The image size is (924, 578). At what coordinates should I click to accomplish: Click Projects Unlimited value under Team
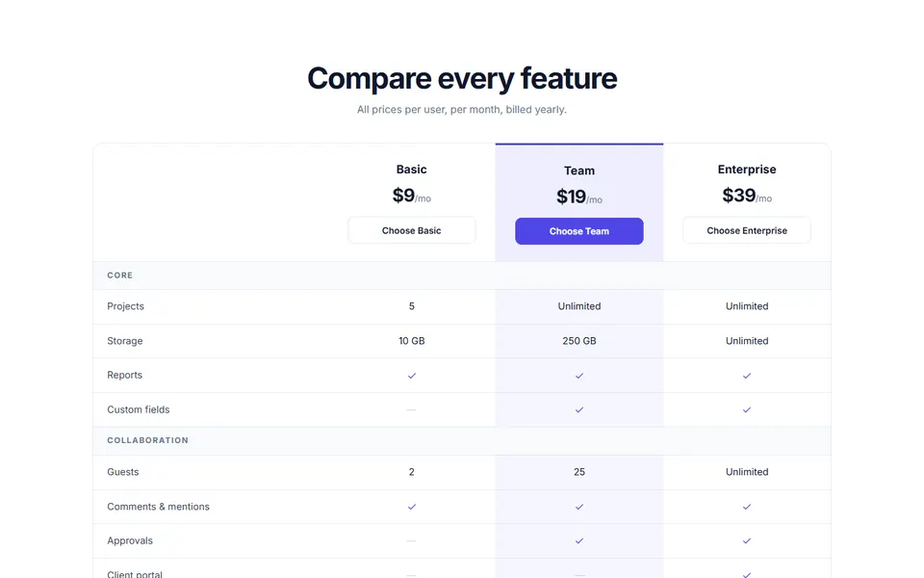pos(579,306)
